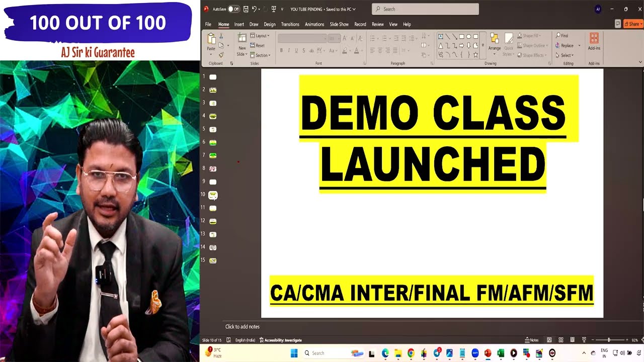Click the Cut scissors icon
This screenshot has width=644, height=362.
pyautogui.click(x=221, y=36)
